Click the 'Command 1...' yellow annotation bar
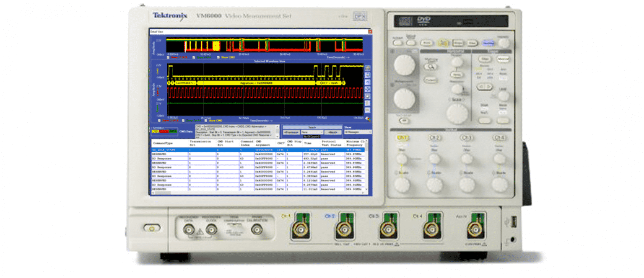Viewport: 644px width, 278px height. [184, 83]
